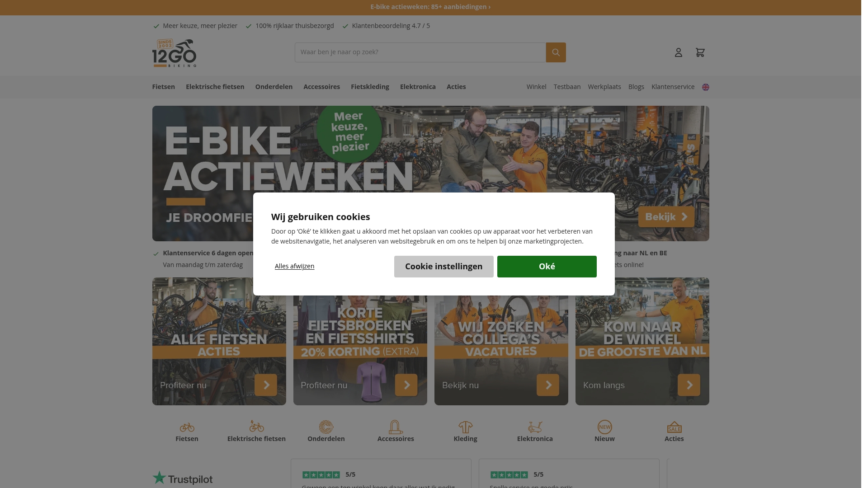Click 'Klantenbeoordeling 4.7 / 5' text

(391, 26)
